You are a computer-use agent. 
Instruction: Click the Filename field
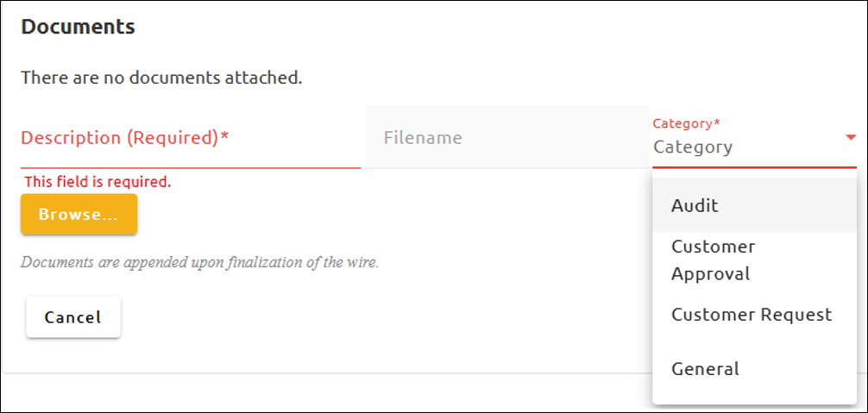506,138
